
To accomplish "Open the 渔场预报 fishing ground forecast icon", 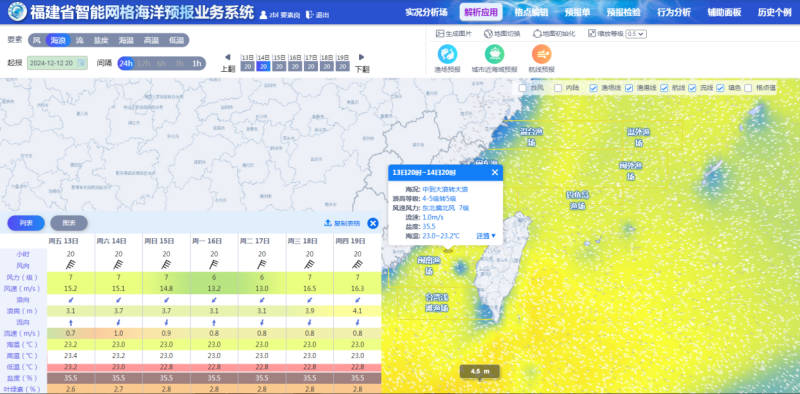I will (447, 54).
